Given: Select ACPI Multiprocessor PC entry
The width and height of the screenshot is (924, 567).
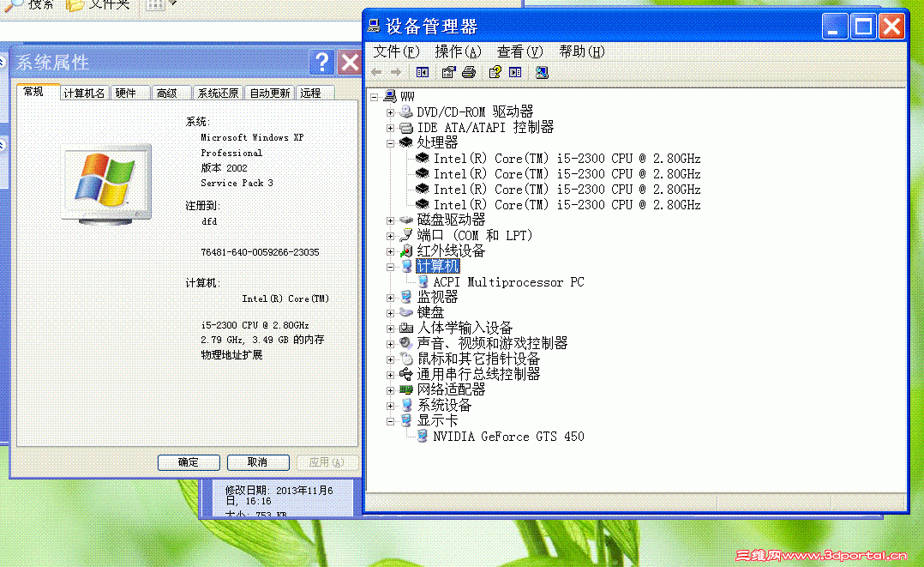Looking at the screenshot, I should (x=508, y=282).
